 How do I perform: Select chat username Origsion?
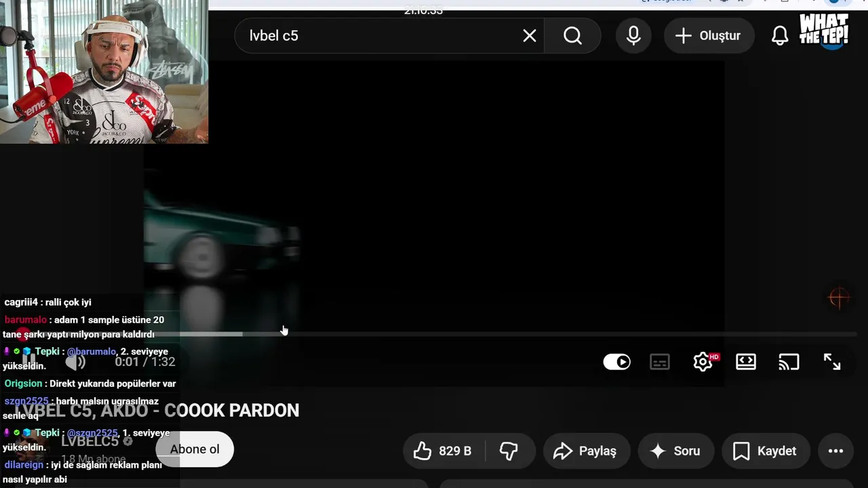(23, 384)
